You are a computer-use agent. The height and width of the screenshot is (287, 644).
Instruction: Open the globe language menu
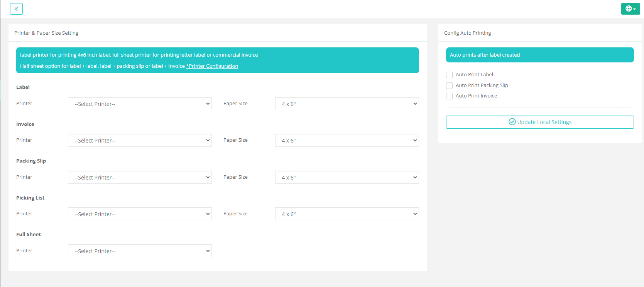coord(630,8)
